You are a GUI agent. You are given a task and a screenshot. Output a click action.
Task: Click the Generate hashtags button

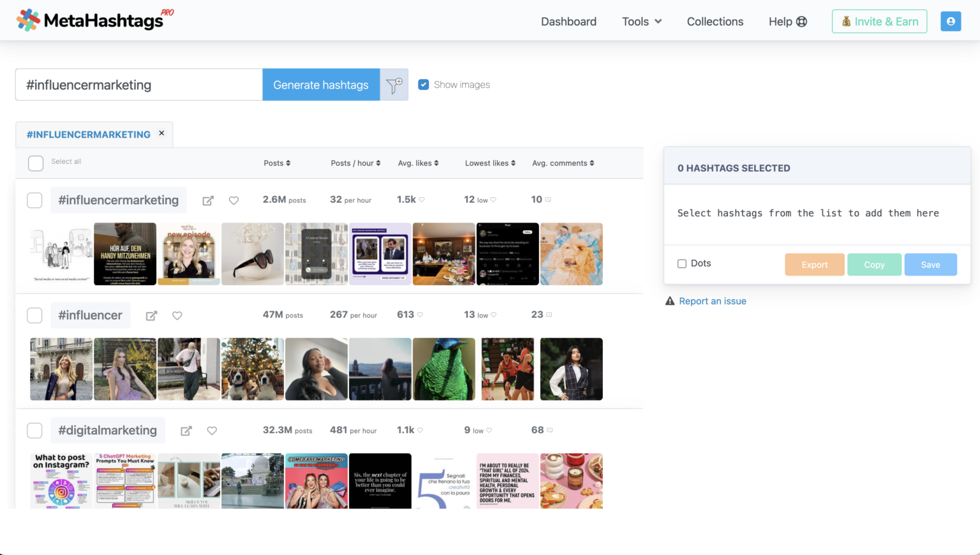click(321, 84)
